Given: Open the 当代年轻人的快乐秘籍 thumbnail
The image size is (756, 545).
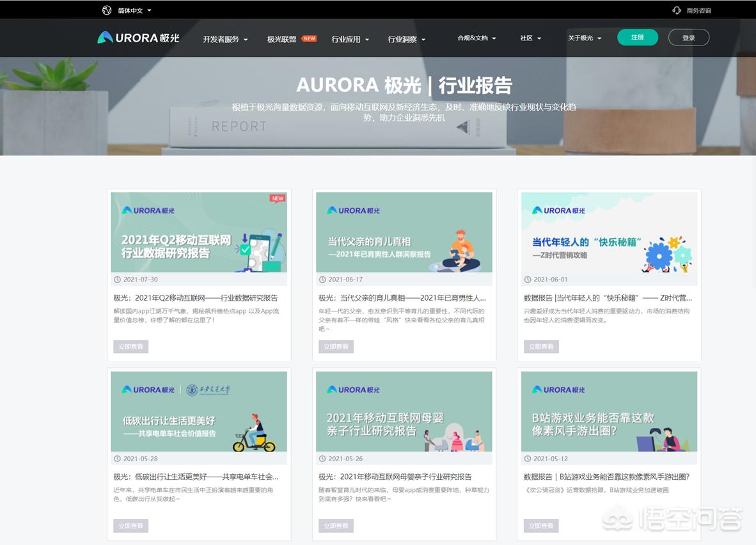Looking at the screenshot, I should (609, 232).
